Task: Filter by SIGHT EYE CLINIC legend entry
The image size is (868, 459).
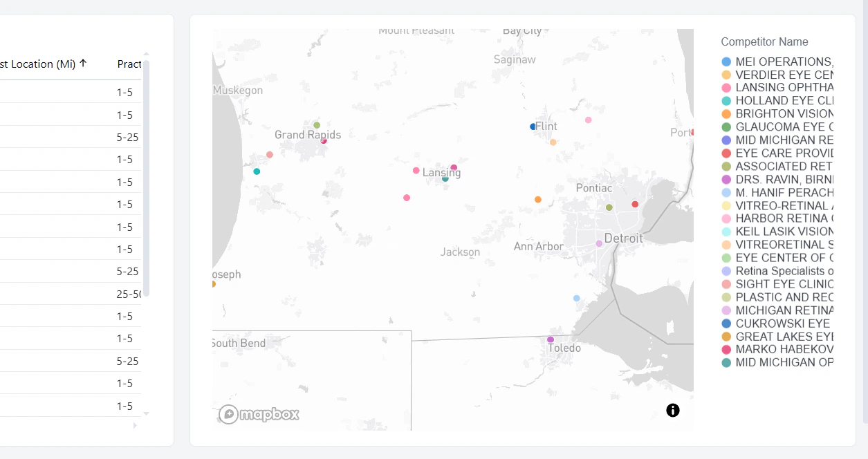Action: 777,284
